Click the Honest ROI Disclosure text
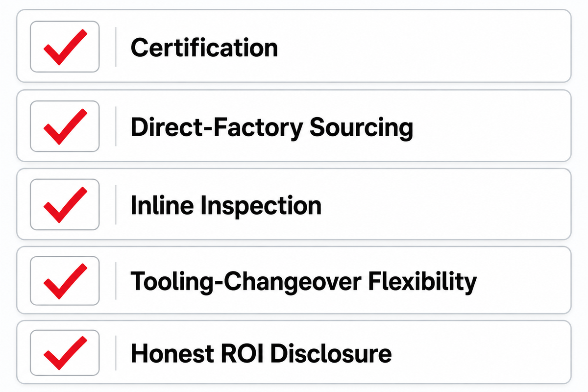The width and height of the screenshot is (588, 392). point(261,354)
